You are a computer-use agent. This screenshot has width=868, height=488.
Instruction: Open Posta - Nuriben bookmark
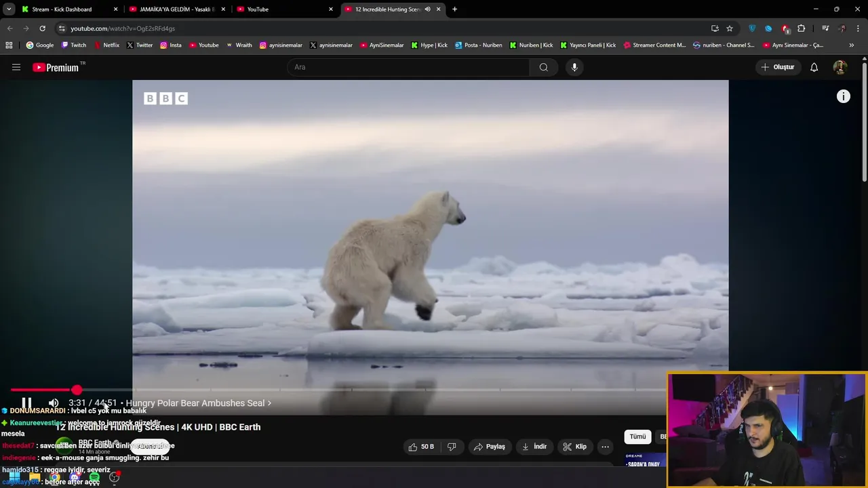pyautogui.click(x=478, y=45)
